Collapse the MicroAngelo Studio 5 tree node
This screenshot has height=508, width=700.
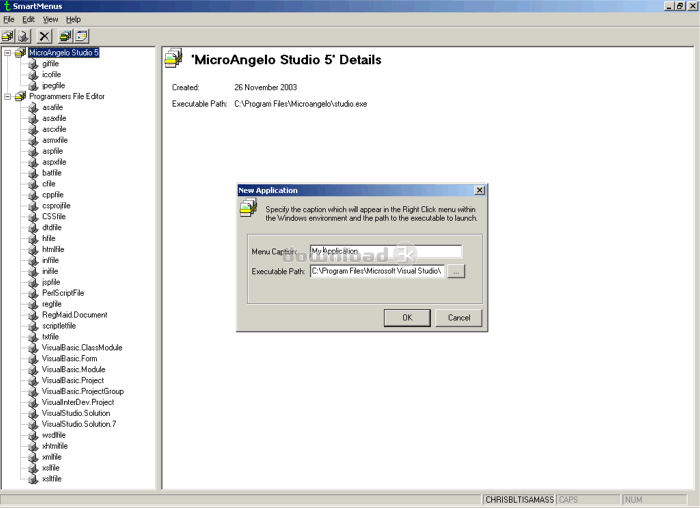(7, 53)
